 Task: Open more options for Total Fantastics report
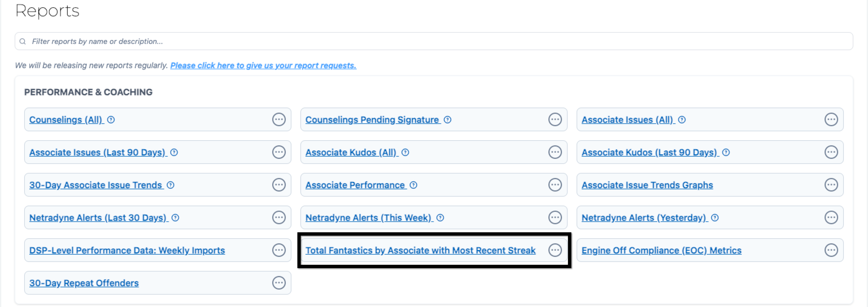click(555, 250)
